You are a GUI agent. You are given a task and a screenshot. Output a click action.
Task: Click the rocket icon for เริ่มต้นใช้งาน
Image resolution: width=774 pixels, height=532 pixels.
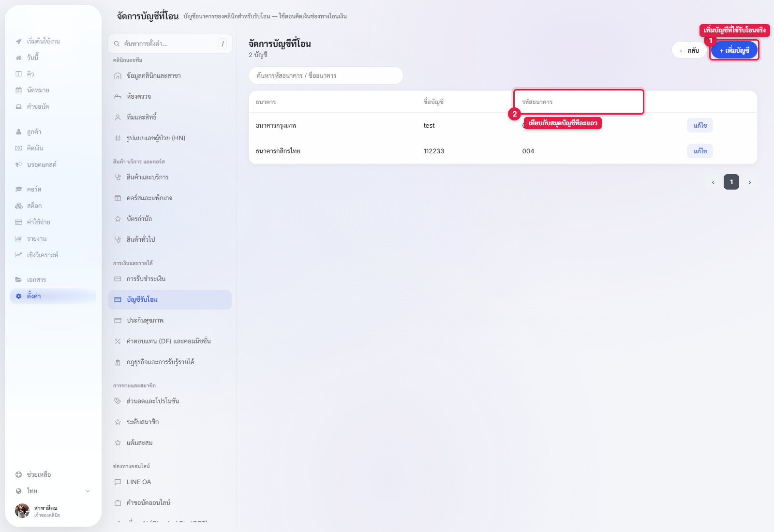[18, 41]
